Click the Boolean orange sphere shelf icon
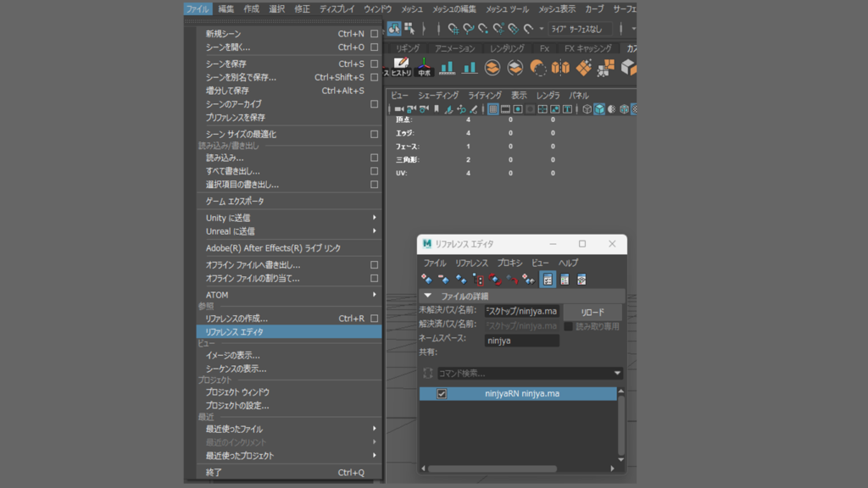Image resolution: width=868 pixels, height=488 pixels. (537, 68)
